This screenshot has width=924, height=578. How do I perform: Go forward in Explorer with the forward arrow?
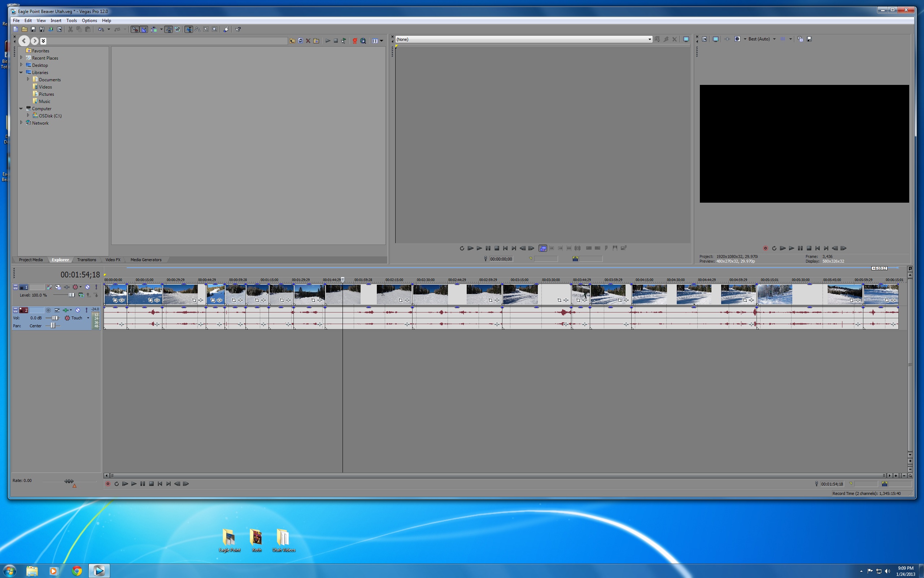point(34,40)
